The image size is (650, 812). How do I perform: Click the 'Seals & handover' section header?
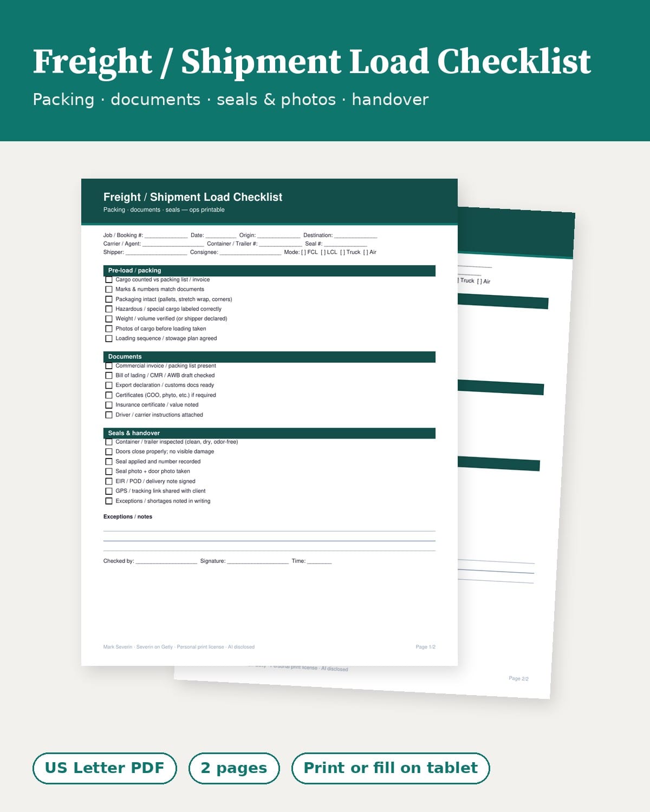[269, 433]
